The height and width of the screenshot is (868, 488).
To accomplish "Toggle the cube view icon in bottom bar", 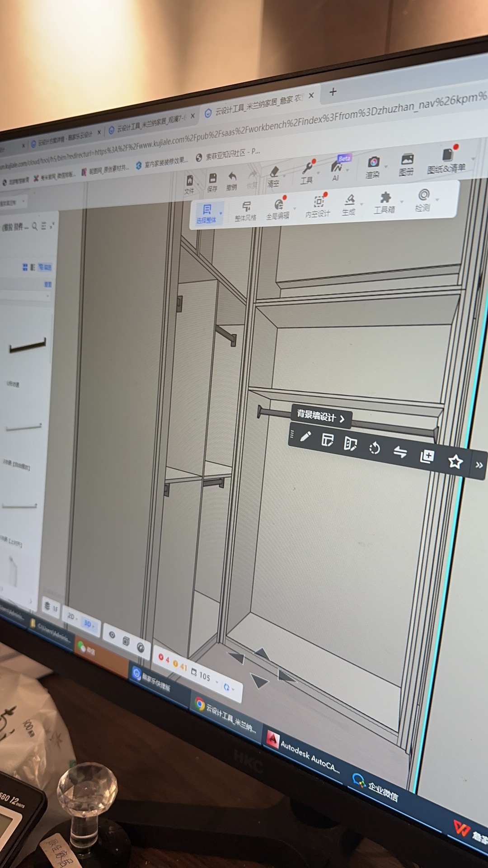I will tap(126, 641).
